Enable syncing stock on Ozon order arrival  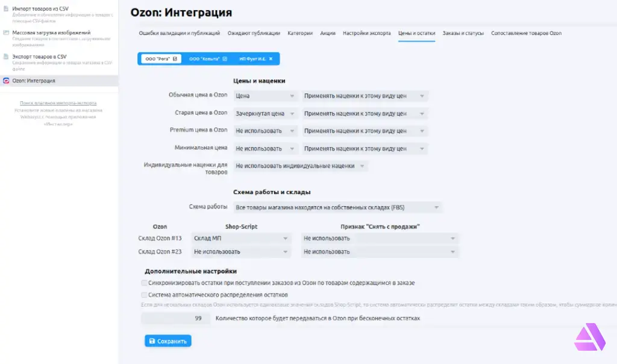click(144, 283)
